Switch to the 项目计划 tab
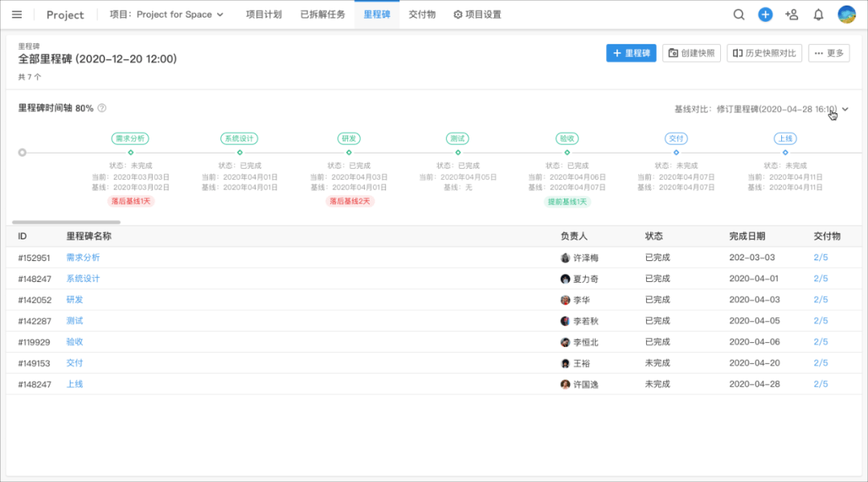Image resolution: width=868 pixels, height=482 pixels. point(263,14)
